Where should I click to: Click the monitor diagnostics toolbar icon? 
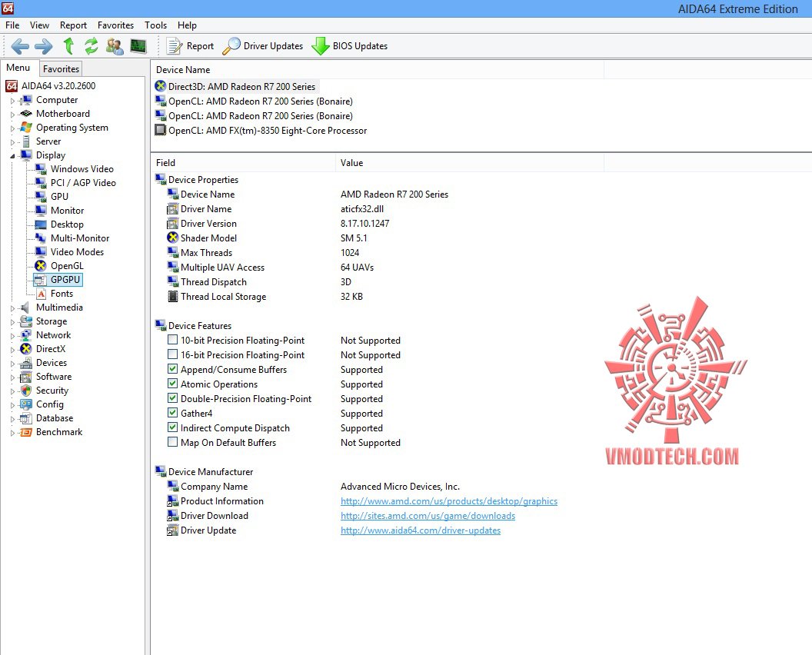point(138,46)
